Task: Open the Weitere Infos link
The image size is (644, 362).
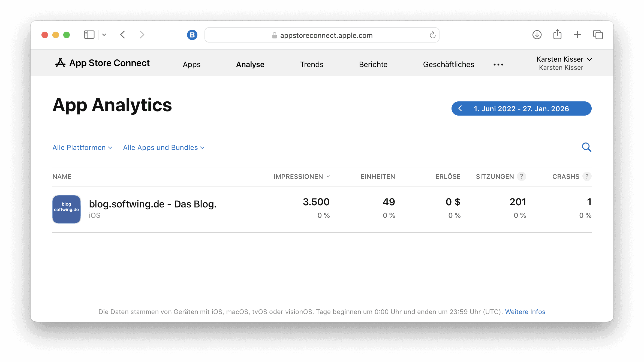Action: [x=525, y=312]
